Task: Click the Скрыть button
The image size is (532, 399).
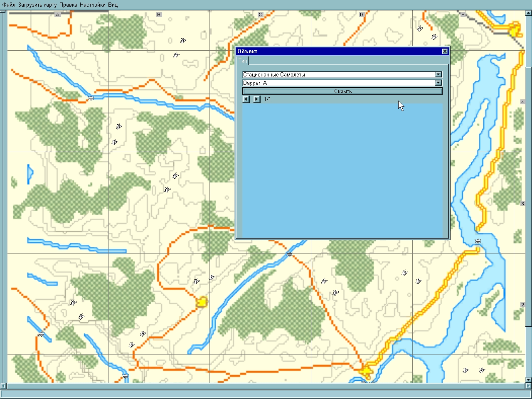Action: [x=342, y=91]
